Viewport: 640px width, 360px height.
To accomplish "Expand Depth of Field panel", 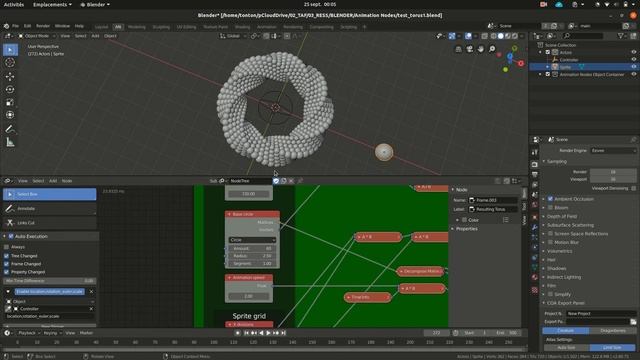I will tap(562, 216).
